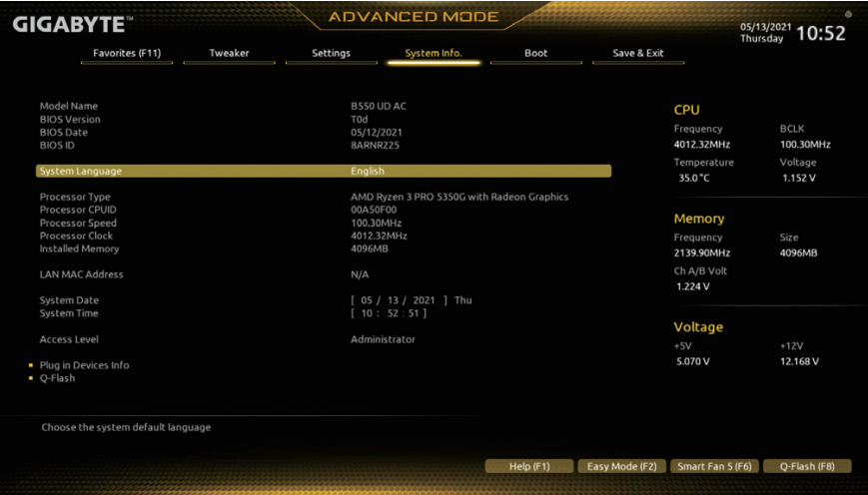Select the year field in System Date
This screenshot has height=495, width=868.
426,300
